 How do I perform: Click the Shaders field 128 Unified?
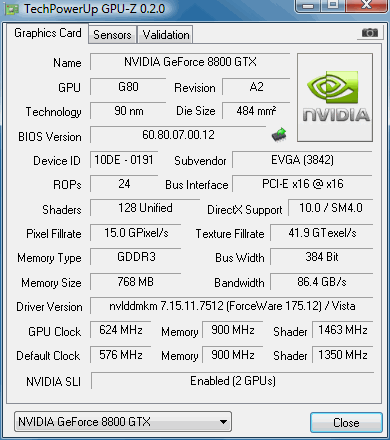145,208
